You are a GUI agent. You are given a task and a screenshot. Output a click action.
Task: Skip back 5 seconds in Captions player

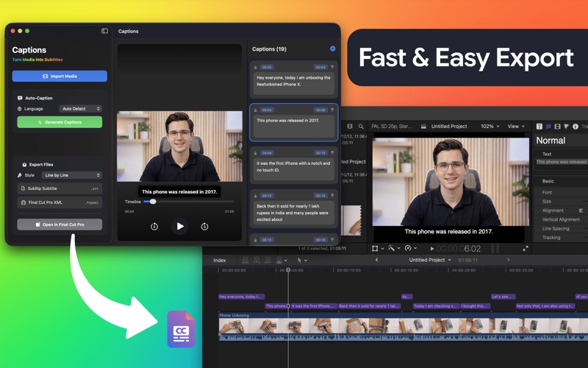[x=154, y=227]
